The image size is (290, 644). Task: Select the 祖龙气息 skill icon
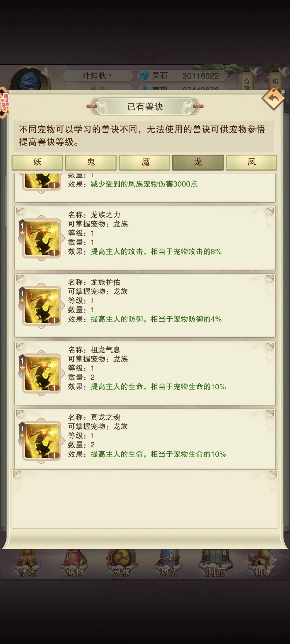[x=42, y=373]
